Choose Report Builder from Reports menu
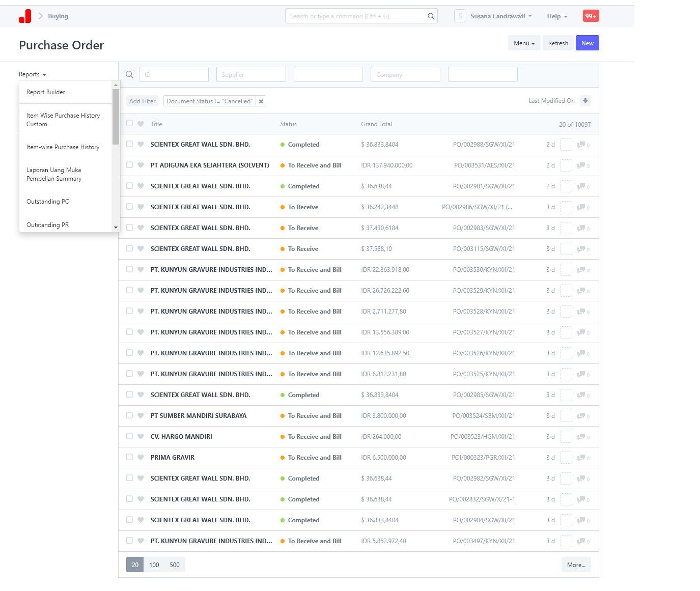Image resolution: width=700 pixels, height=591 pixels. tap(46, 92)
